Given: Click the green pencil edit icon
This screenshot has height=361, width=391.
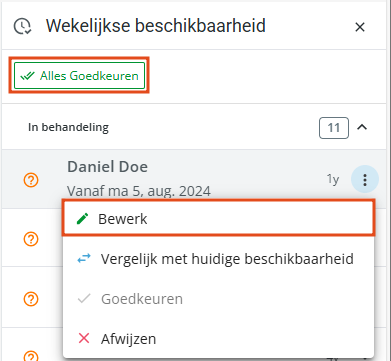Looking at the screenshot, I should point(83,219).
